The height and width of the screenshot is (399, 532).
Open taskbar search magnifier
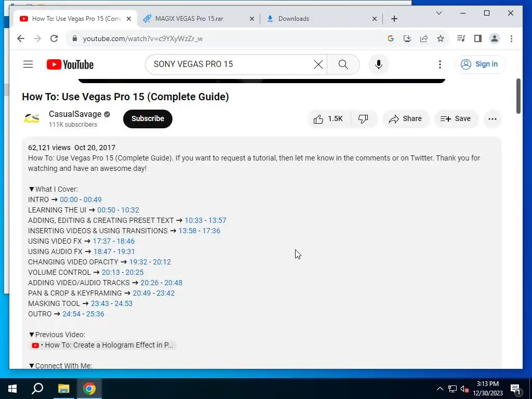(x=37, y=389)
